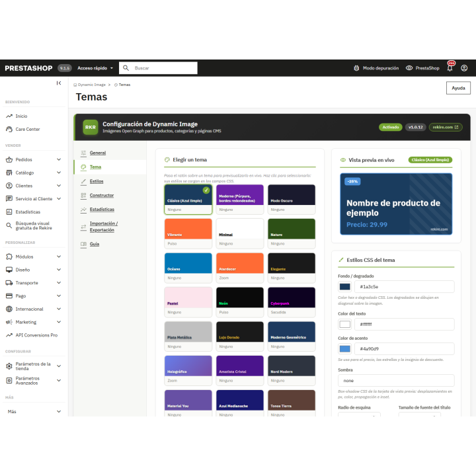Open the Constructor tab
This screenshot has height=476, width=476.
coord(102,195)
